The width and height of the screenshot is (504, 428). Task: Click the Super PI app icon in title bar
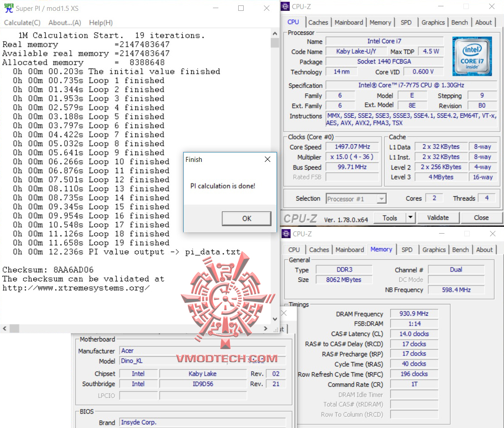pos(9,8)
